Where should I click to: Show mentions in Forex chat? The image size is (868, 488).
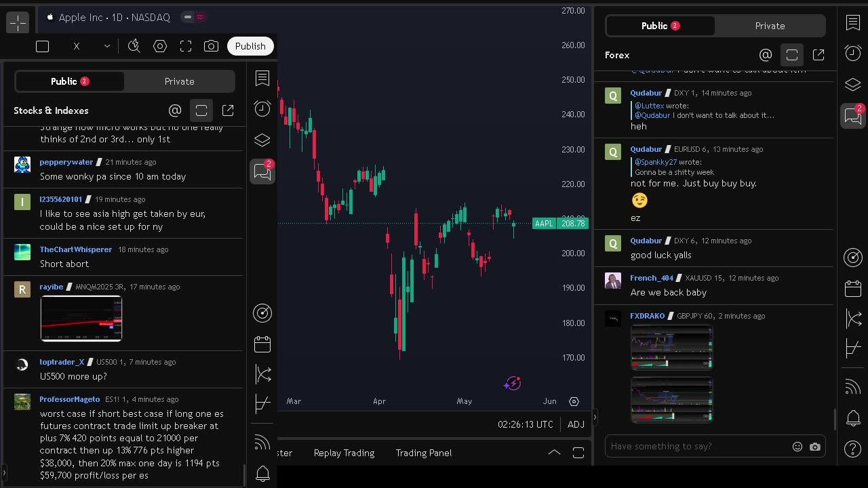[x=766, y=55]
